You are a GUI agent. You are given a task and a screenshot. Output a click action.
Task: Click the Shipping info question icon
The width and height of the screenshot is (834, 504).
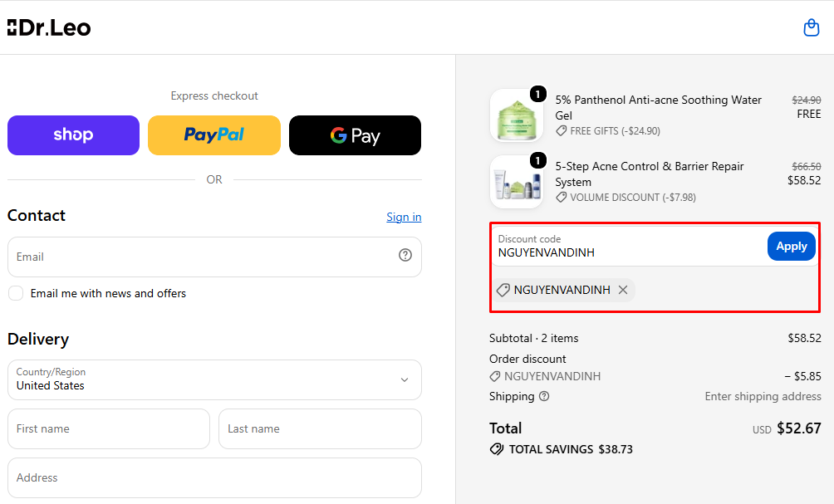pos(543,396)
